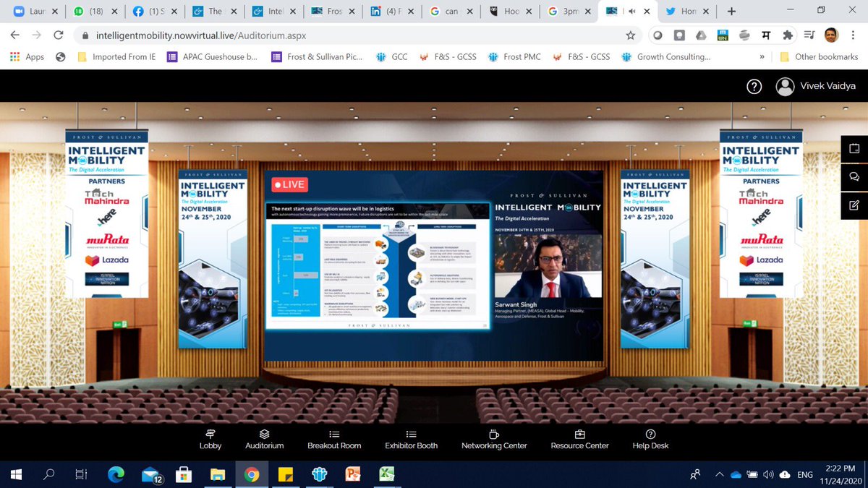Click the help question mark icon

tap(754, 87)
